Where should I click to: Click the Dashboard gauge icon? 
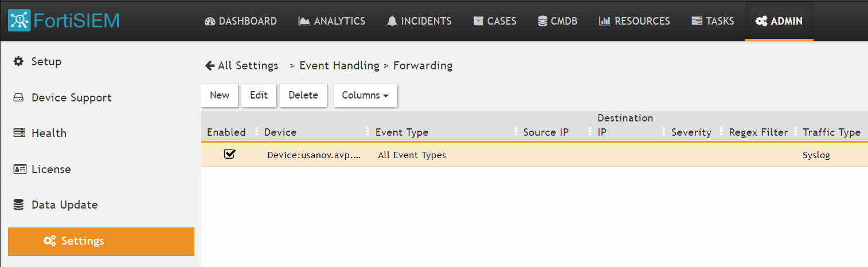[209, 21]
